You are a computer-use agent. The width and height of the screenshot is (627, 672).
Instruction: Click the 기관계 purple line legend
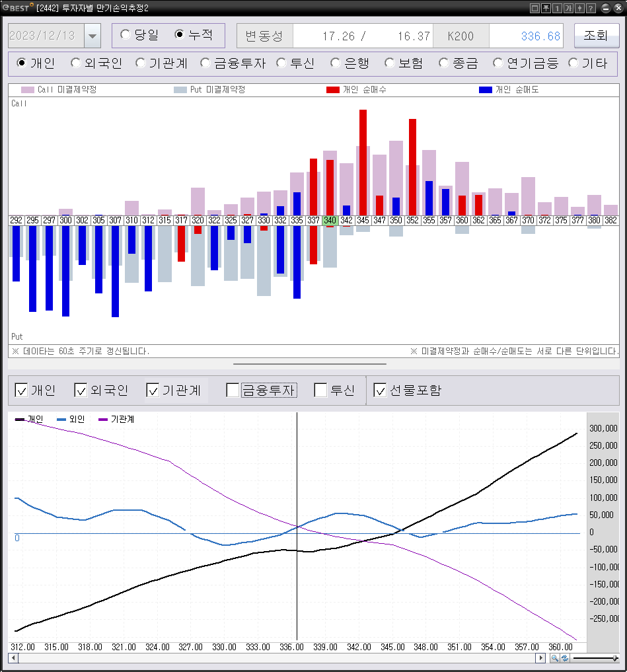coord(116,419)
